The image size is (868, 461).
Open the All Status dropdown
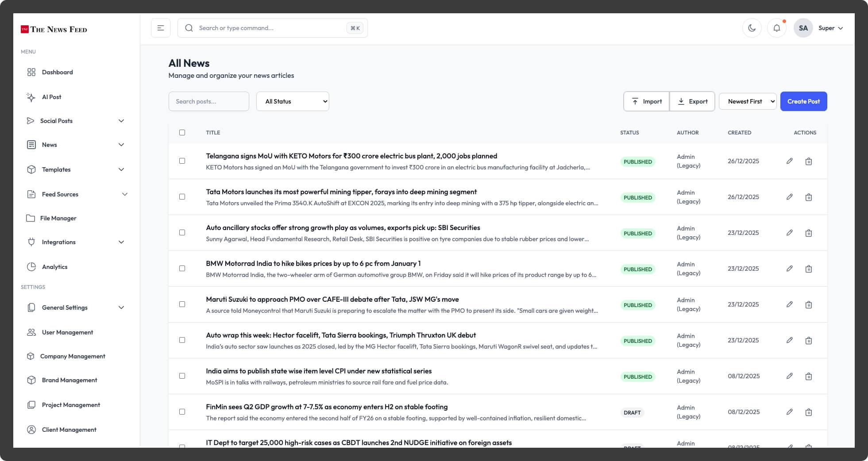(x=292, y=101)
